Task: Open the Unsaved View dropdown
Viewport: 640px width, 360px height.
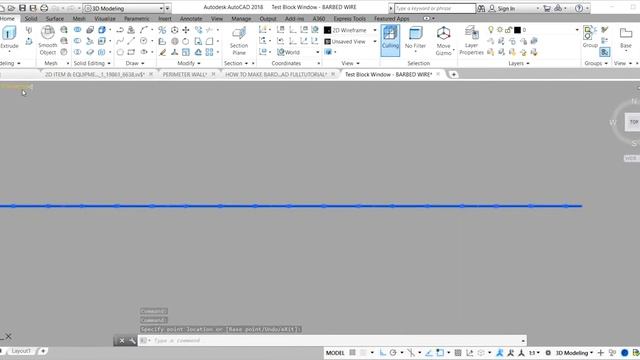Action: (375, 41)
